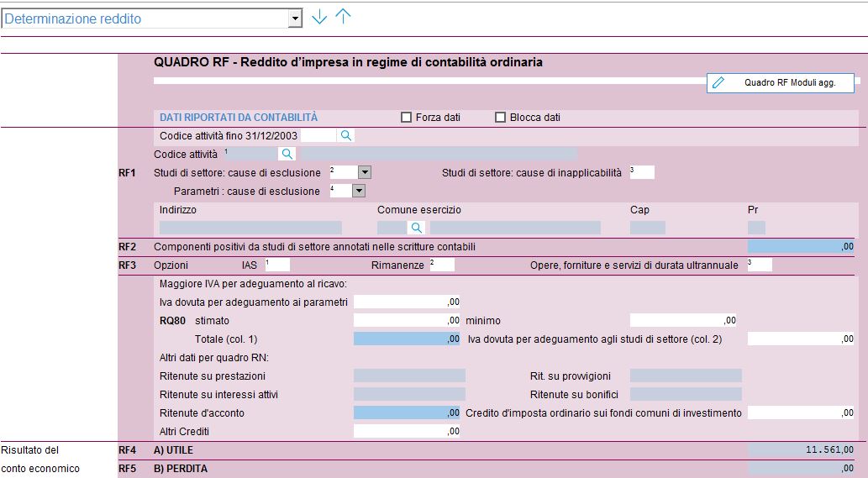Click Opere, forniture e servizi ultrannuale field
The width and height of the screenshot is (868, 478).
pos(760,265)
